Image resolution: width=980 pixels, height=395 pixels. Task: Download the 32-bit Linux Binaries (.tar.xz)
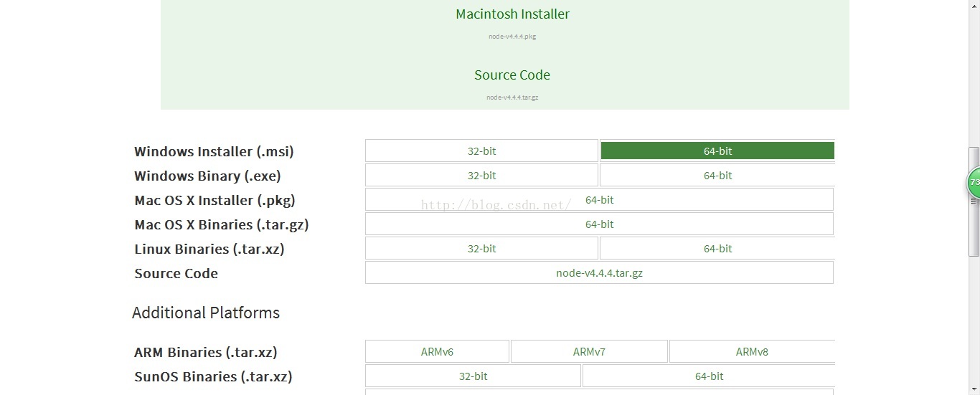click(x=481, y=249)
